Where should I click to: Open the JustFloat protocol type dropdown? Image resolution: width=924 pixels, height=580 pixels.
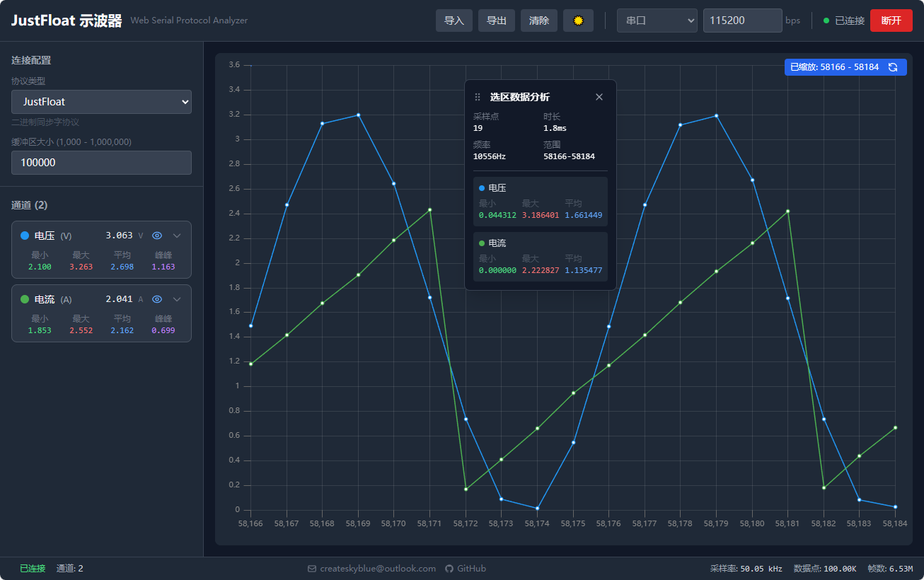coord(101,102)
